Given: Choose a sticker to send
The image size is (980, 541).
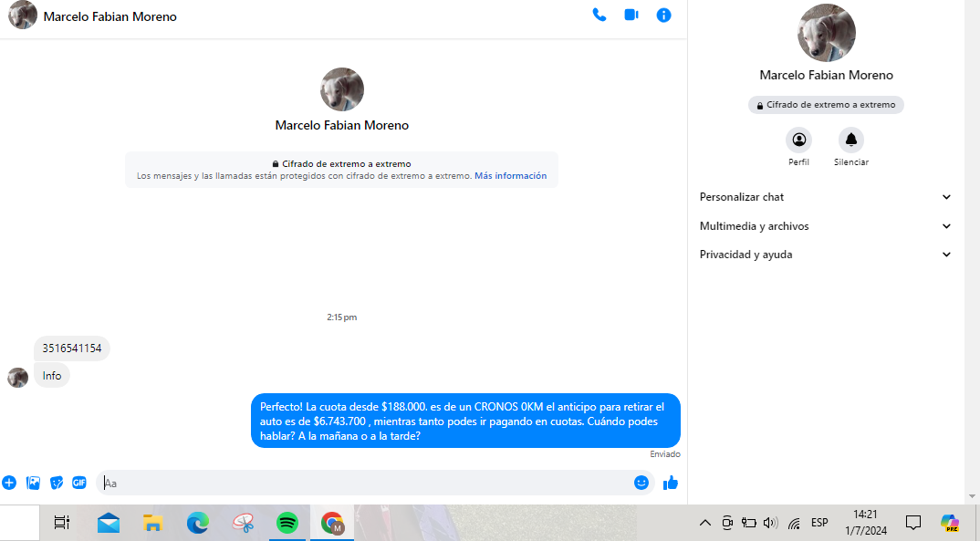Looking at the screenshot, I should (x=57, y=483).
